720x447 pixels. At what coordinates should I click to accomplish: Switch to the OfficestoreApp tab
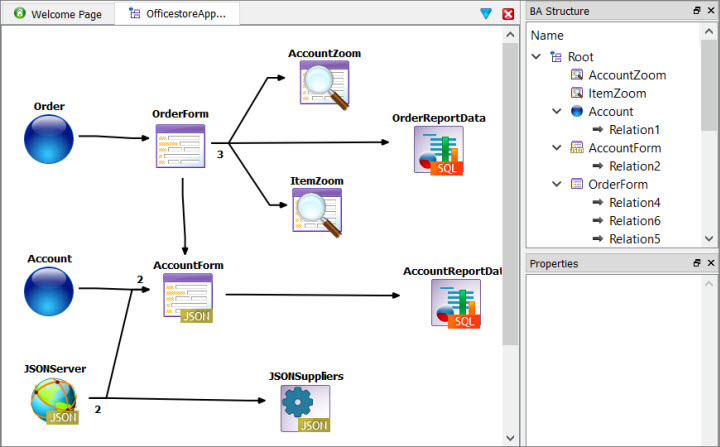178,14
